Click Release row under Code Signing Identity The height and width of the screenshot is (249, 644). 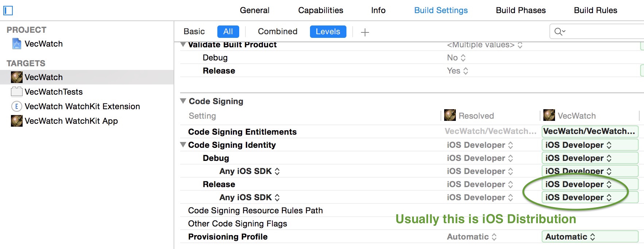click(x=219, y=184)
